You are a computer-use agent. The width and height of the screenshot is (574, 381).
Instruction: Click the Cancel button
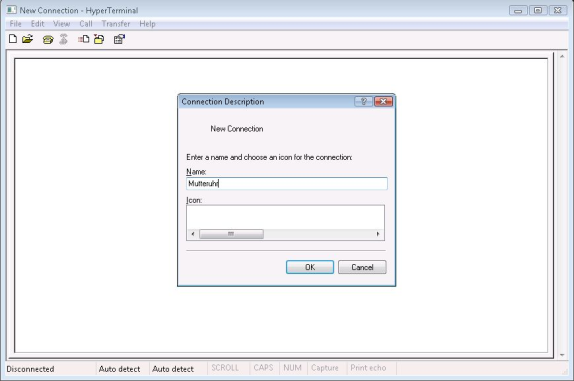click(362, 267)
